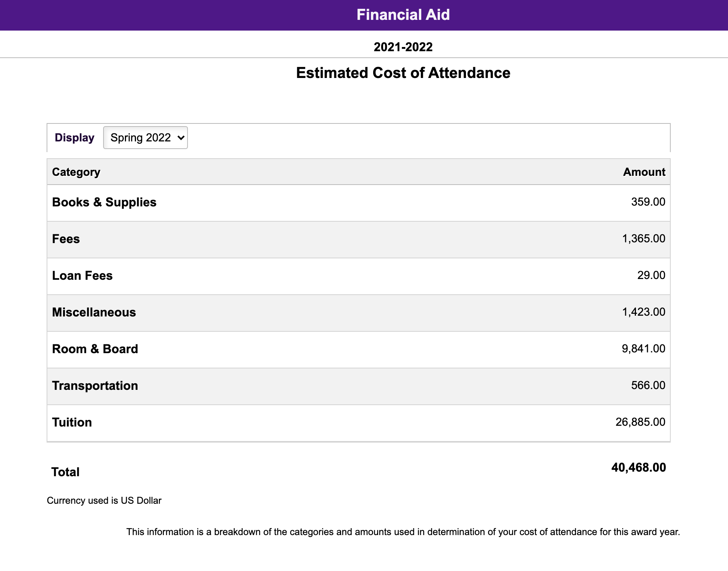Select the Books & Supplies row label
728x571 pixels.
click(x=104, y=202)
